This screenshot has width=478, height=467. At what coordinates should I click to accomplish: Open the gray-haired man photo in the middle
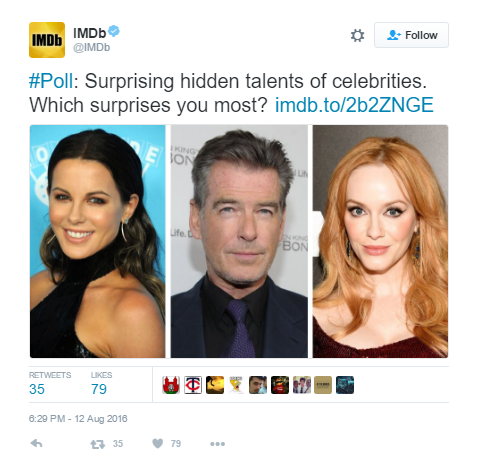point(239,241)
